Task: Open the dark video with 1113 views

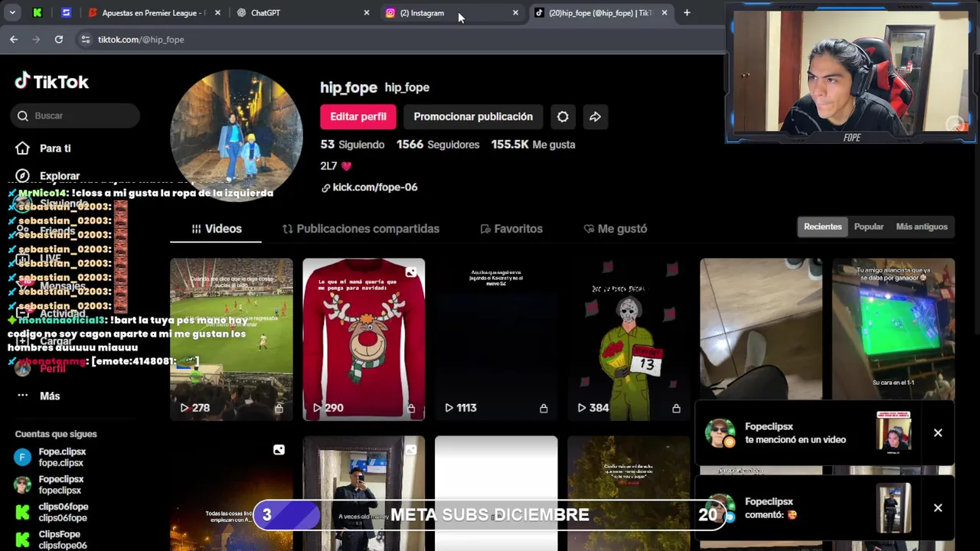Action: click(x=496, y=339)
